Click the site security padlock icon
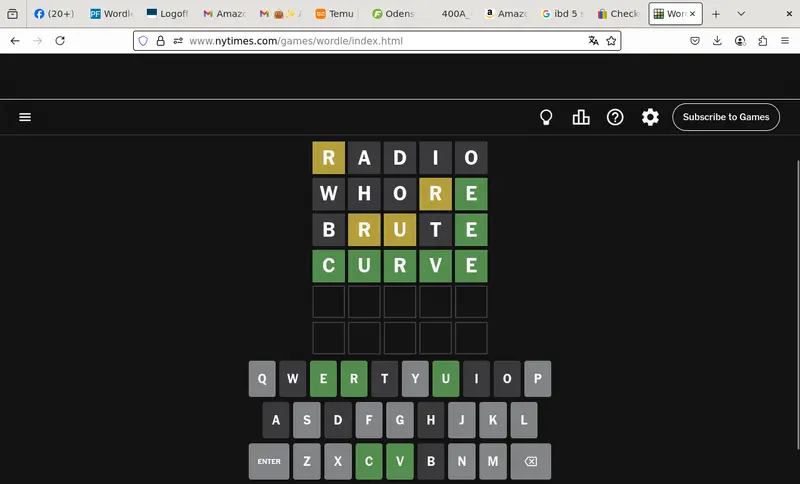The width and height of the screenshot is (800, 484). [161, 41]
